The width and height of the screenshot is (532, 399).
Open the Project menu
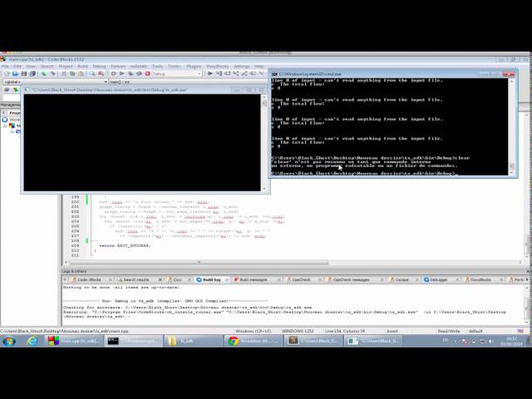coord(66,66)
